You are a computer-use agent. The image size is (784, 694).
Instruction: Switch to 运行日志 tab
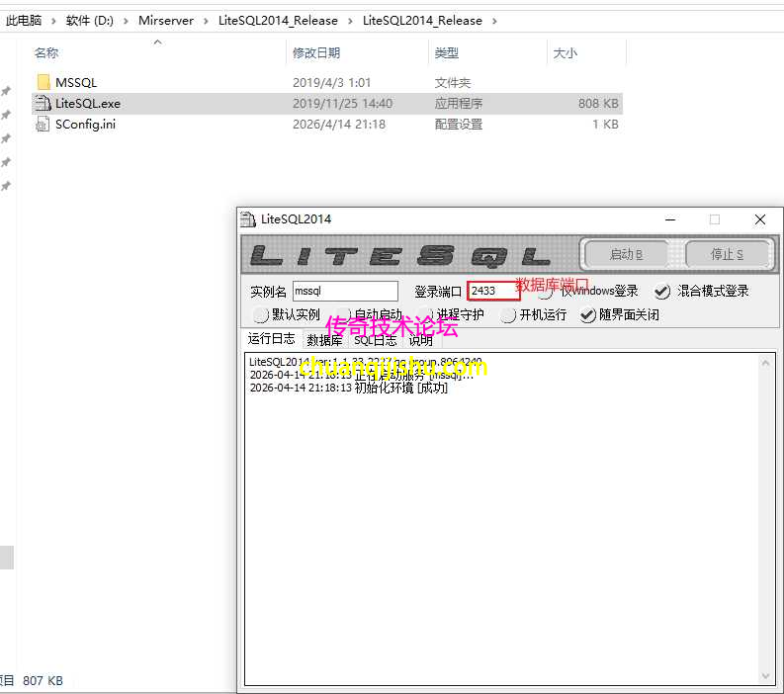tap(272, 339)
